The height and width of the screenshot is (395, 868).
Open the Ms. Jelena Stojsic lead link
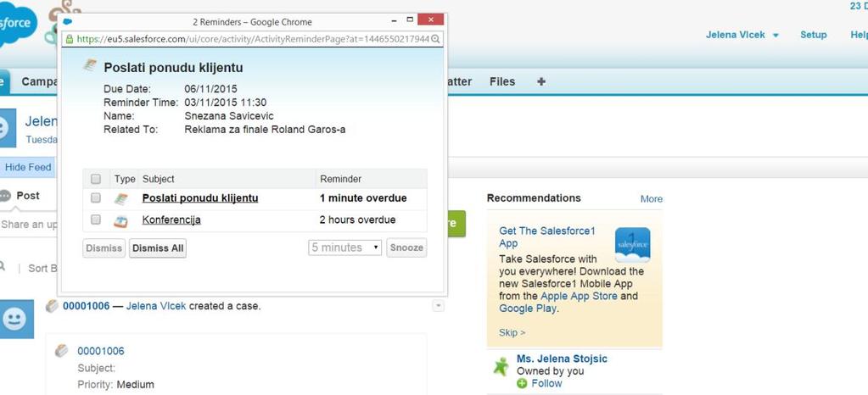pyautogui.click(x=562, y=359)
